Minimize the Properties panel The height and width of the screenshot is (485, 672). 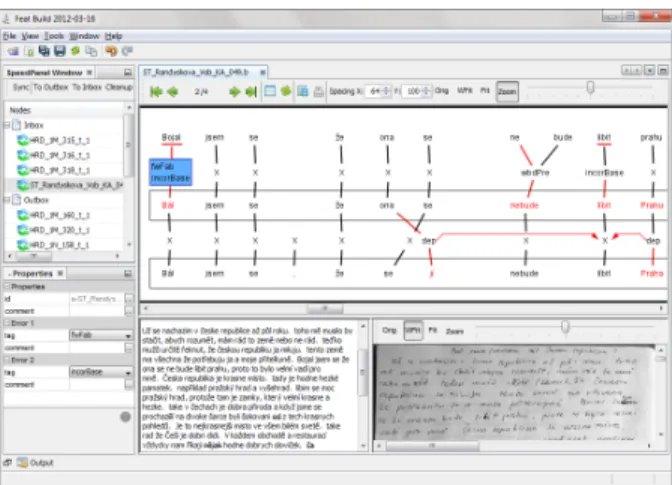click(x=128, y=273)
